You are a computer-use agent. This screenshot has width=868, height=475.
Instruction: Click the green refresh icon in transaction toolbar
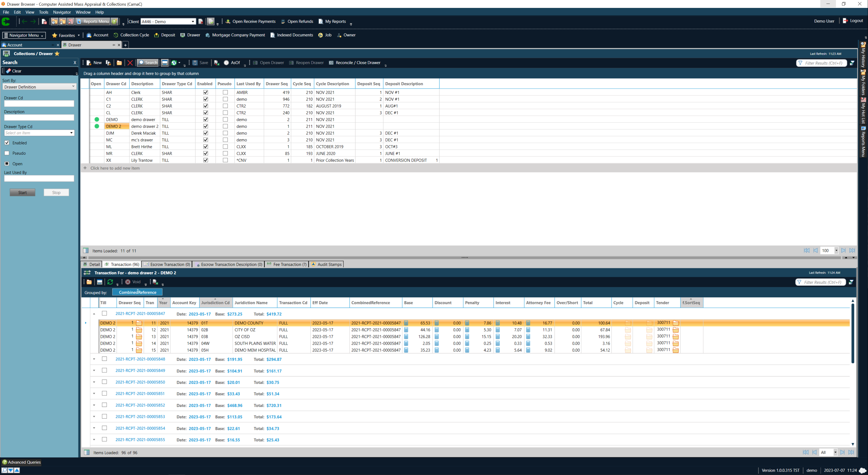(110, 282)
